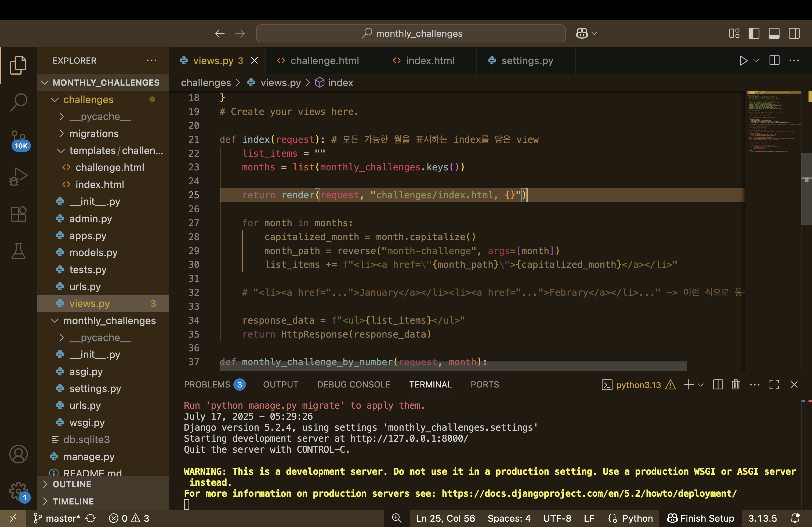812x527 pixels.
Task: Open the new terminal launch profile dropdown
Action: [701, 385]
